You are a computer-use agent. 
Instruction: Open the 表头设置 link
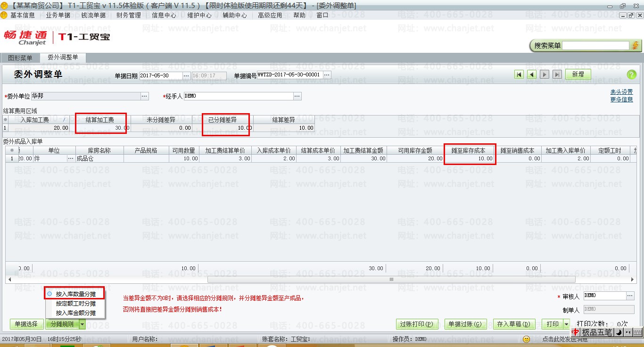tap(621, 92)
